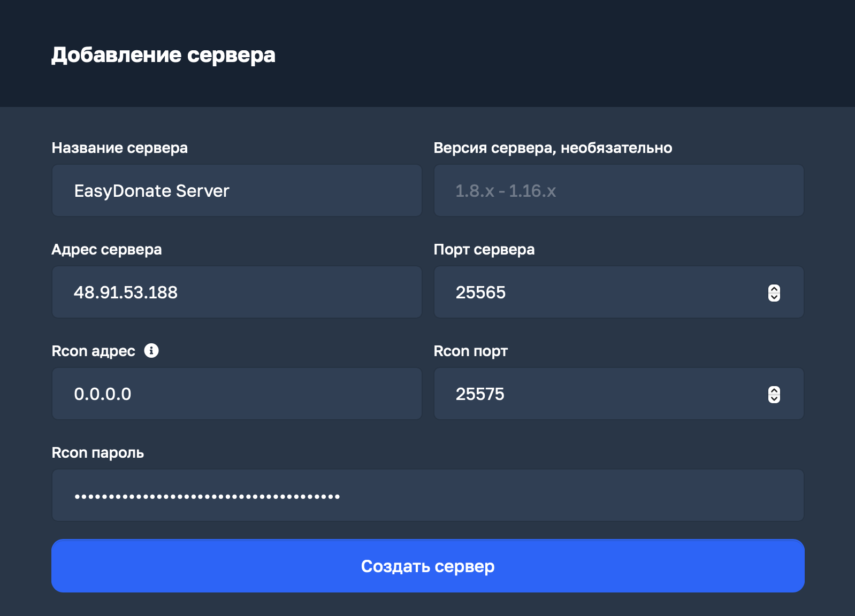Click the Версия сервера, необязательно label
This screenshot has height=616, width=855.
click(x=553, y=148)
